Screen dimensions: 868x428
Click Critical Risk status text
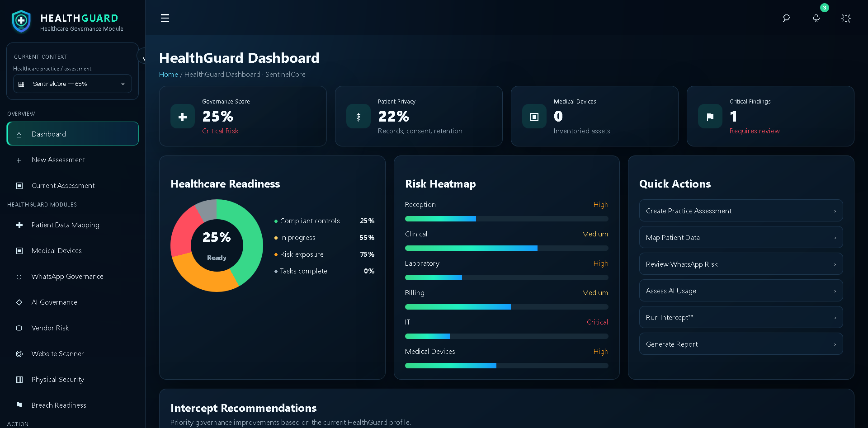coord(220,131)
